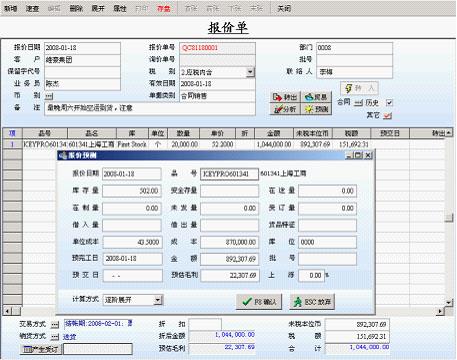The height and width of the screenshot is (360, 457).
Task: Click the grid's horizontal scrollbar right arrow
Action: [x=440, y=311]
